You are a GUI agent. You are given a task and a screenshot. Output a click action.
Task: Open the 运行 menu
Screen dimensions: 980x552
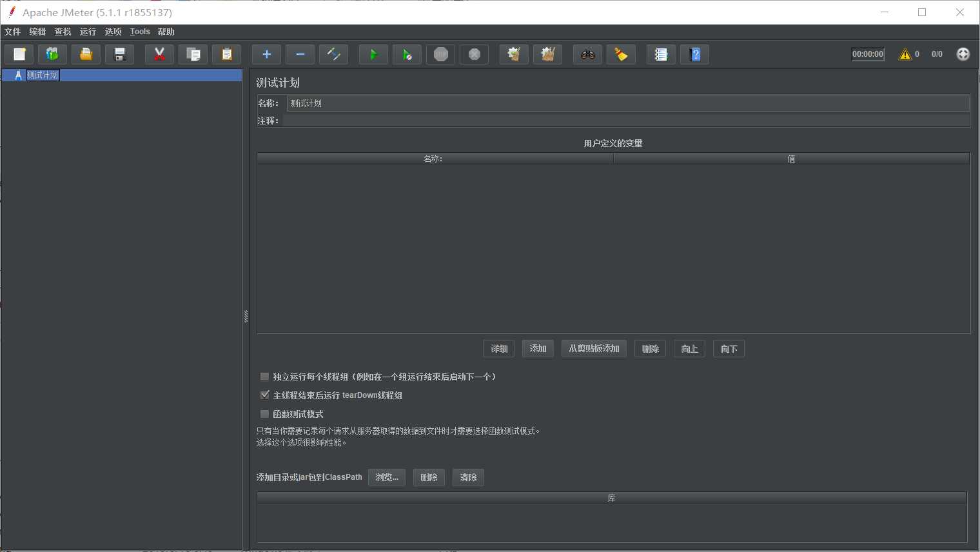(88, 32)
